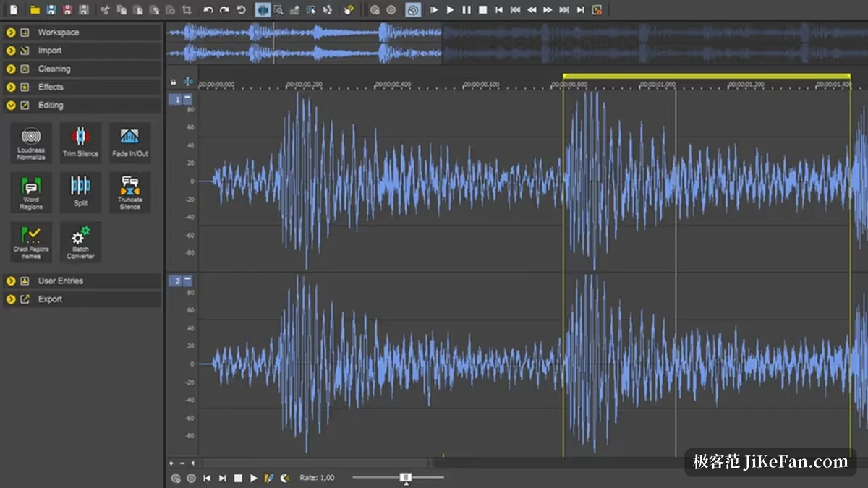
Task: Click the top toolbar Fast Forward button
Action: pos(548,10)
